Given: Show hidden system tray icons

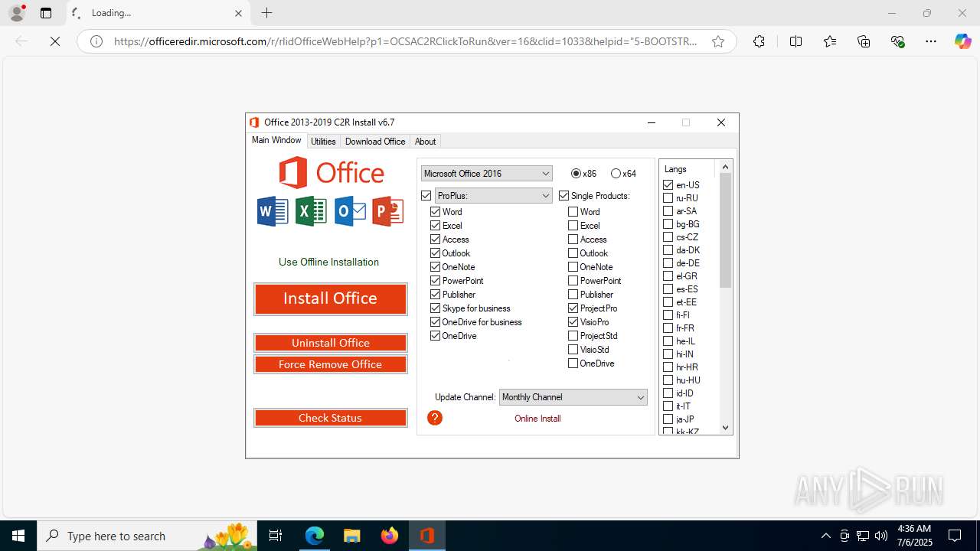Looking at the screenshot, I should 825,536.
